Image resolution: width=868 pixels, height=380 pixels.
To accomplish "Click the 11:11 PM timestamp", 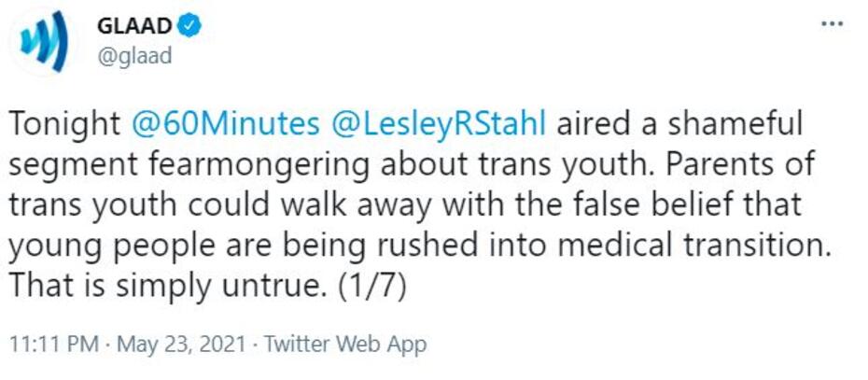I will point(54,344).
